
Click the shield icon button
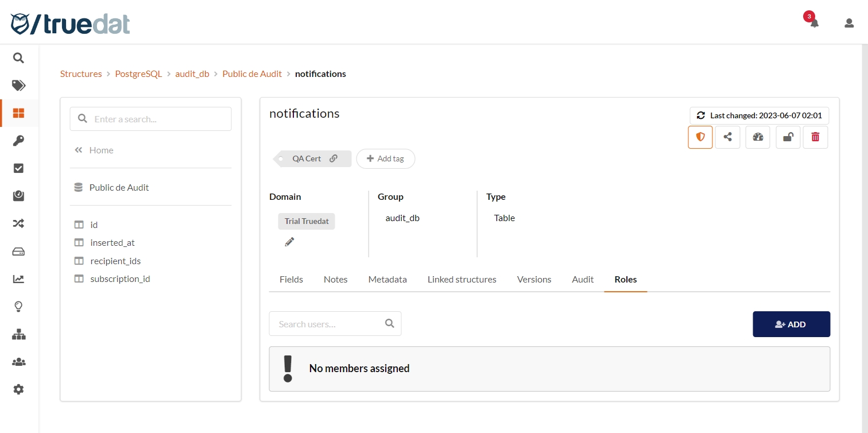point(700,137)
